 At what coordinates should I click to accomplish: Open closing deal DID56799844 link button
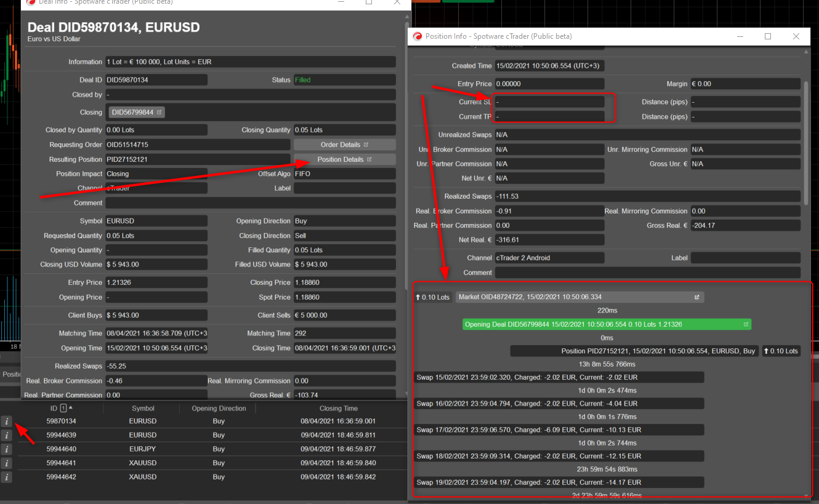point(137,113)
